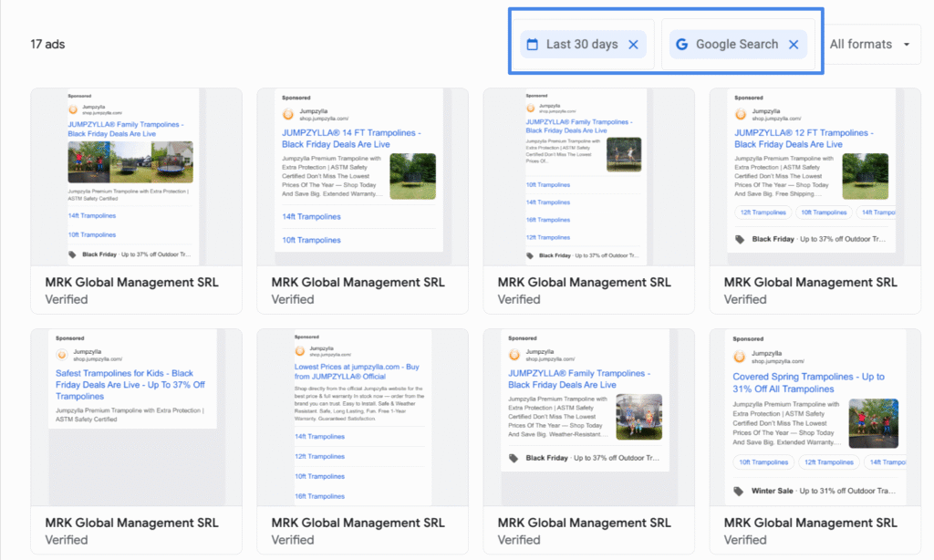Click the Google logo in the platform filter

[681, 45]
